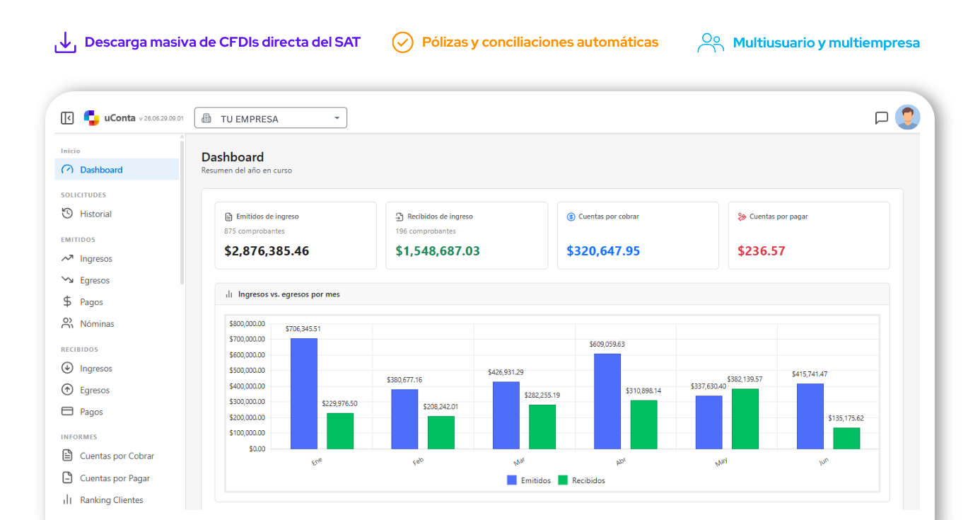The height and width of the screenshot is (520, 980).
Task: Click the orange checkmark circle icon
Action: tap(402, 42)
